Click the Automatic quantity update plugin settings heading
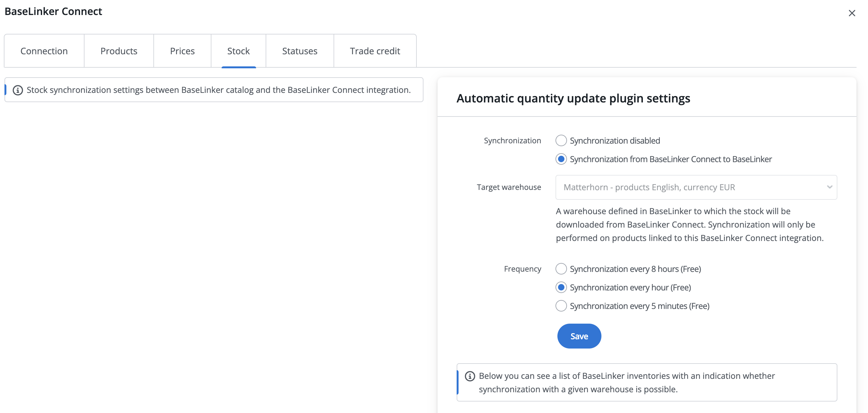The image size is (868, 413). pos(573,98)
